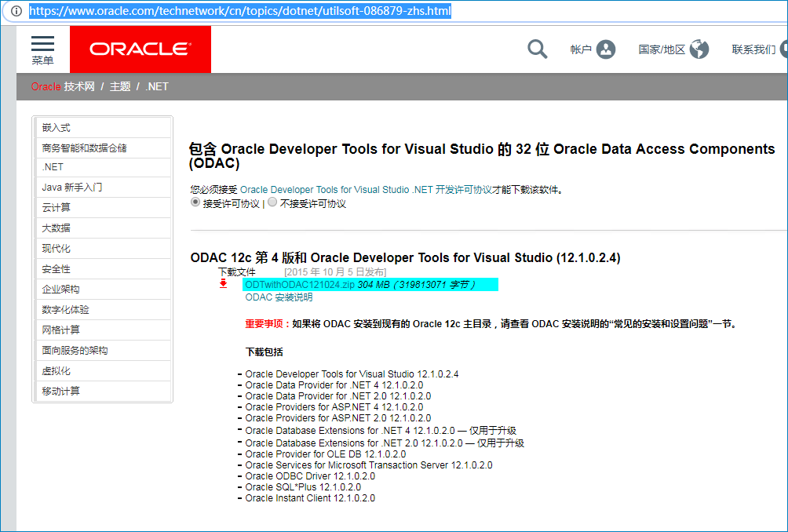
Task: Click the site info icon in address bar
Action: [x=16, y=10]
